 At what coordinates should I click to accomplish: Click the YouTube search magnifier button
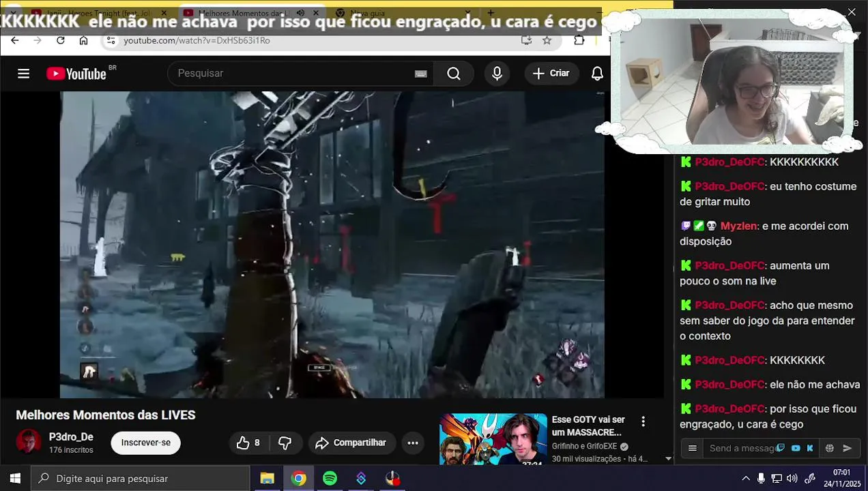point(454,74)
